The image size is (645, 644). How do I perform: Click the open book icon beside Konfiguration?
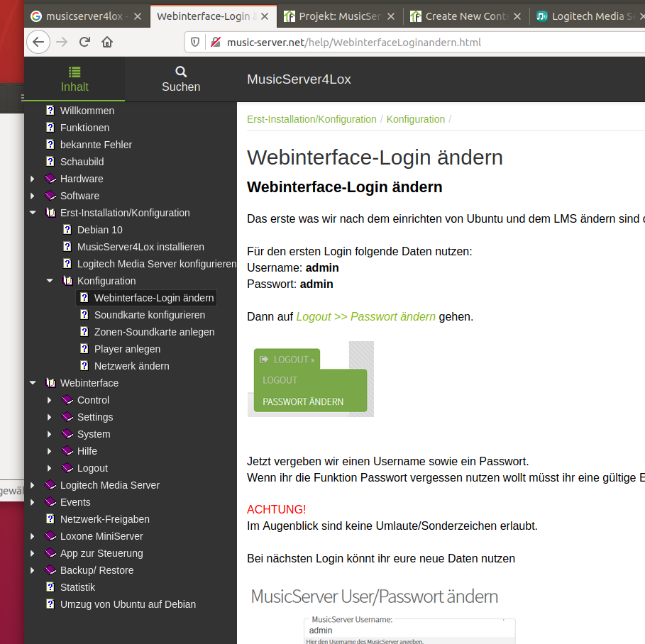(x=67, y=281)
